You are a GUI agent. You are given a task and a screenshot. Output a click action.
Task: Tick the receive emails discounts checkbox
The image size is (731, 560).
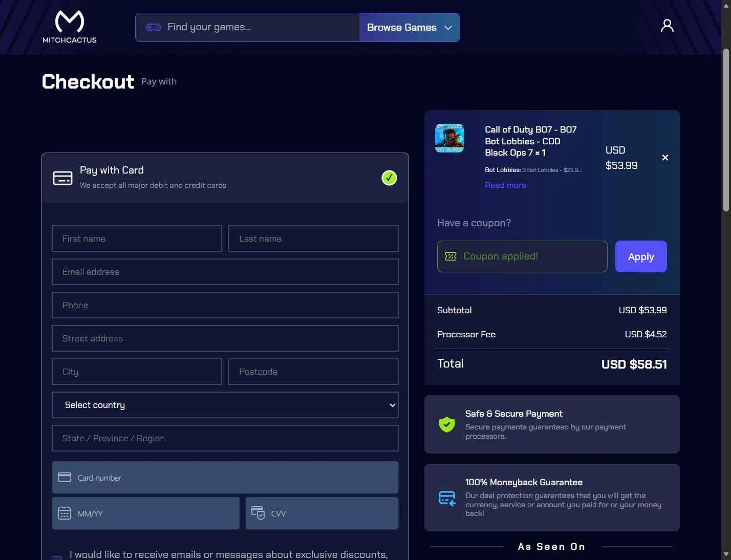57,558
